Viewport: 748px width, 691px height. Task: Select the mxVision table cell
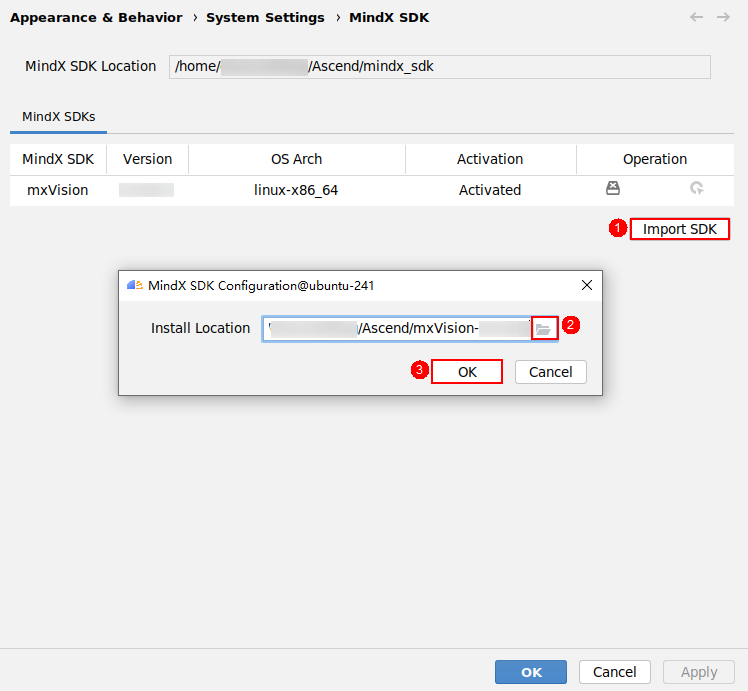[x=58, y=190]
